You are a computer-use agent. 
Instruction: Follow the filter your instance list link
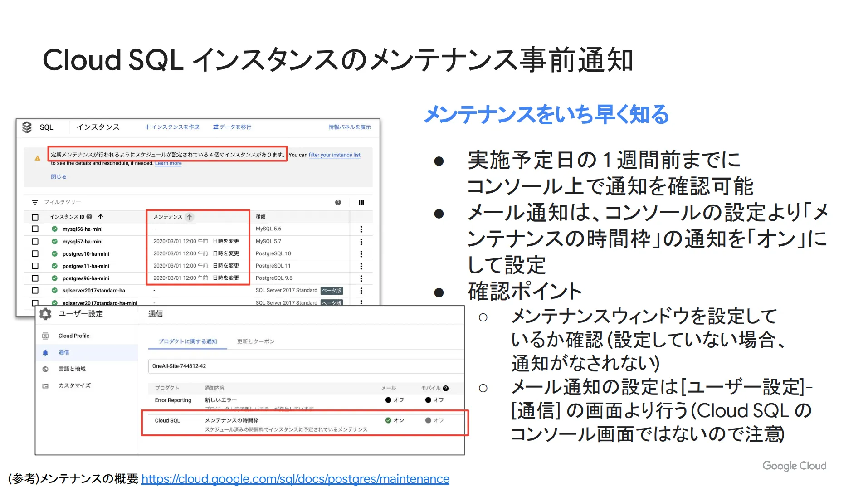coord(335,155)
